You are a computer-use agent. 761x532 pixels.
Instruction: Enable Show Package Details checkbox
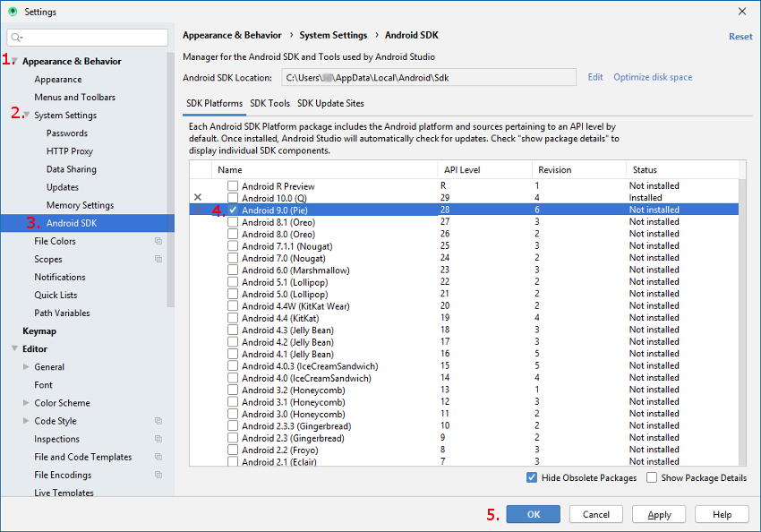(x=652, y=477)
